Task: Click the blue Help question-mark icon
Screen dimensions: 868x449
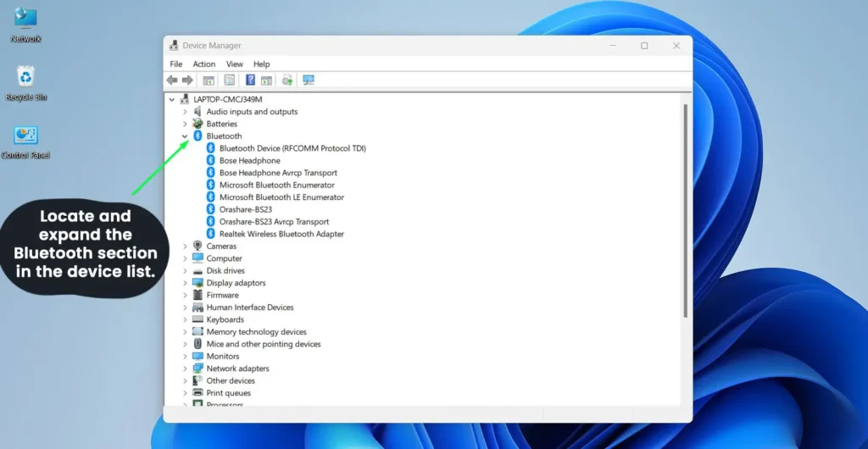Action: 250,80
